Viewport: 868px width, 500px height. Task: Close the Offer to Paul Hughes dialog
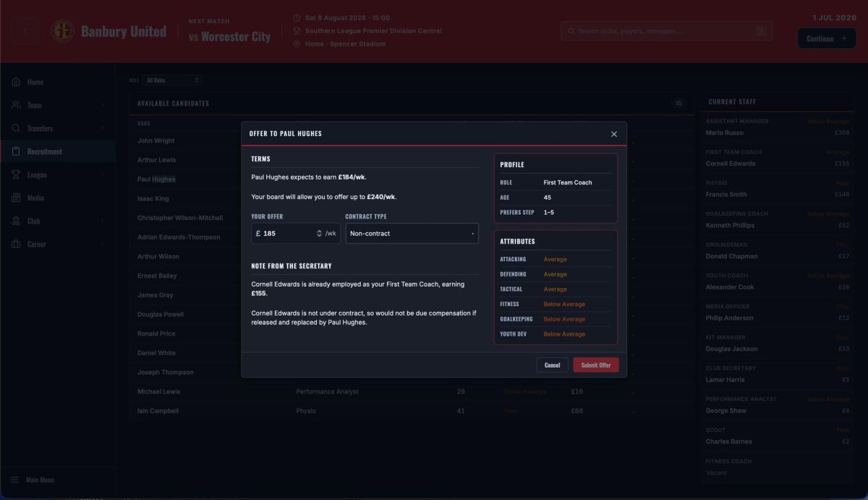pos(614,134)
